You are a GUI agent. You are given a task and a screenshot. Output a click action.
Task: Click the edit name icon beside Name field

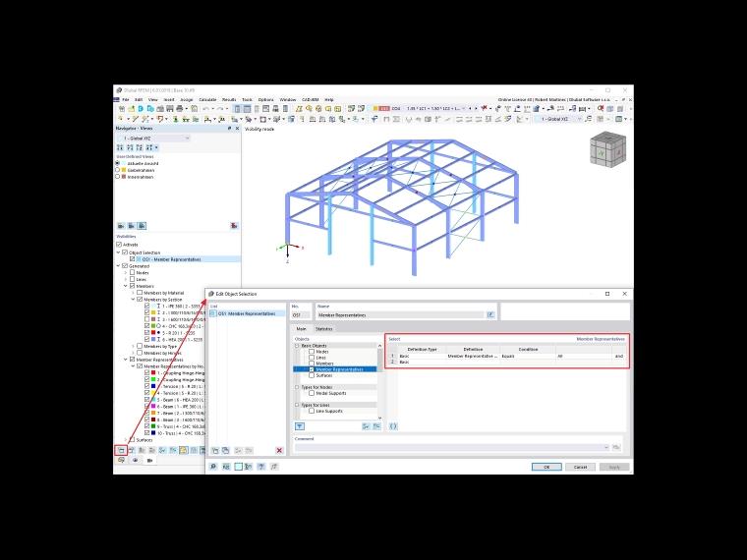pyautogui.click(x=490, y=314)
